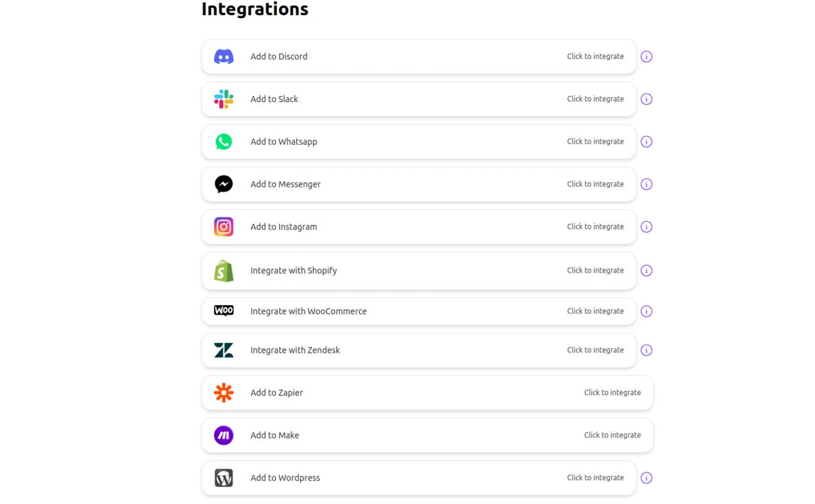The height and width of the screenshot is (504, 815).
Task: Open info tooltip for Instagram integration
Action: coord(646,226)
